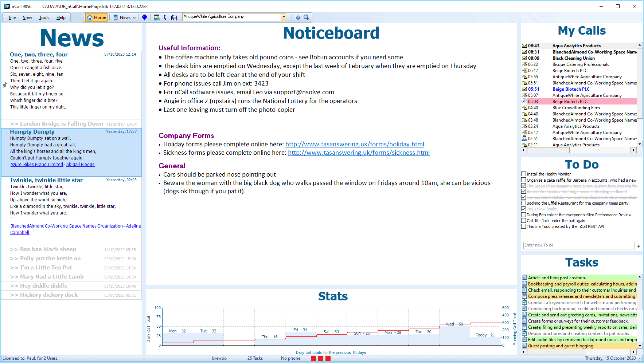Viewport: 644px width, 363px height.
Task: Open the company combo box dropdown arrow
Action: tap(284, 17)
